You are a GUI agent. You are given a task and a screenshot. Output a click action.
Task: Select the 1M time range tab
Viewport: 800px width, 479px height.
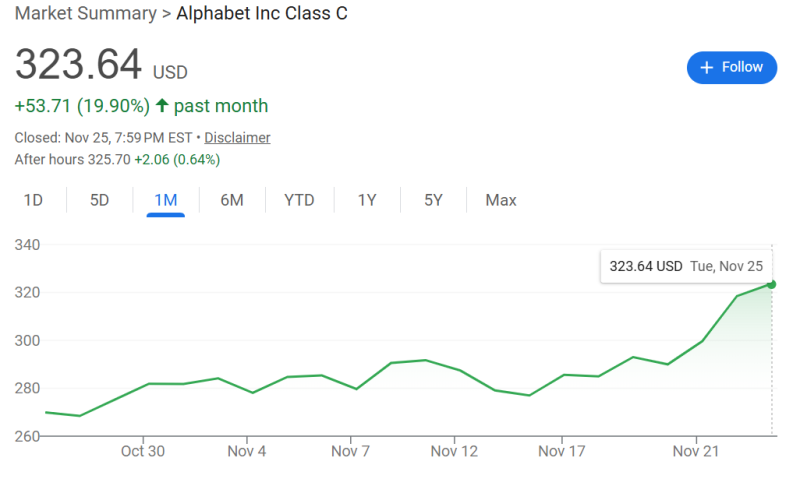point(165,200)
